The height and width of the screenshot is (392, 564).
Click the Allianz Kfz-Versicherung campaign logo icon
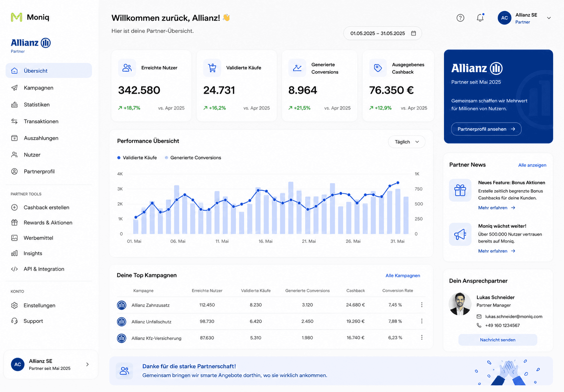[x=121, y=338]
